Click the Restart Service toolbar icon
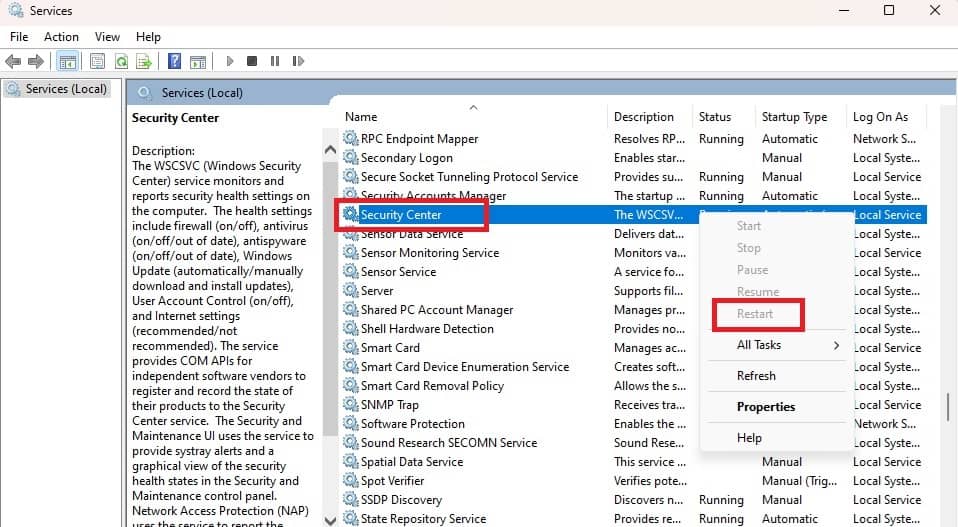Viewport: 958px width, 527px height. click(x=298, y=61)
